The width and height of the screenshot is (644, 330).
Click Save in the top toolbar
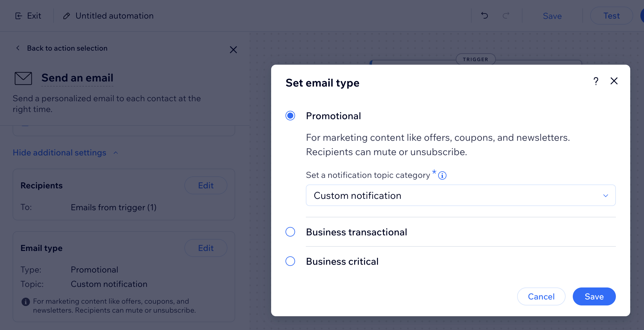click(552, 16)
